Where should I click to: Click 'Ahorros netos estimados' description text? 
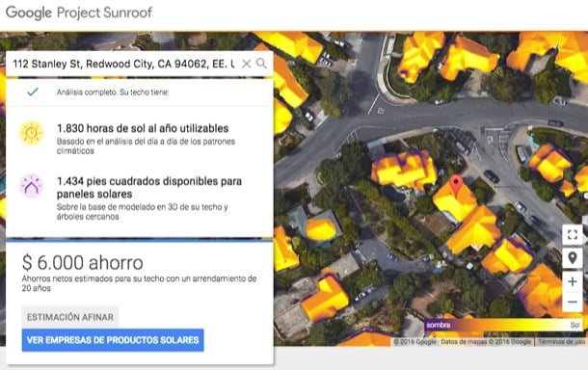pos(139,283)
